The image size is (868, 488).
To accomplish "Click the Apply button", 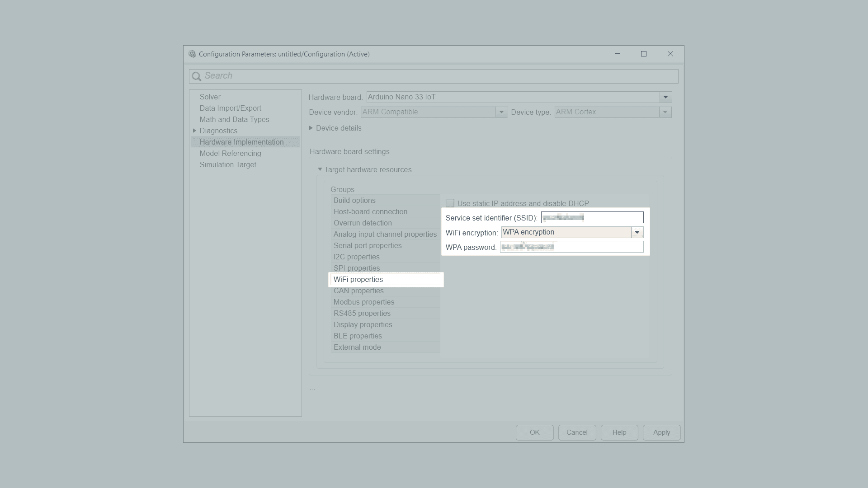I will pos(661,432).
